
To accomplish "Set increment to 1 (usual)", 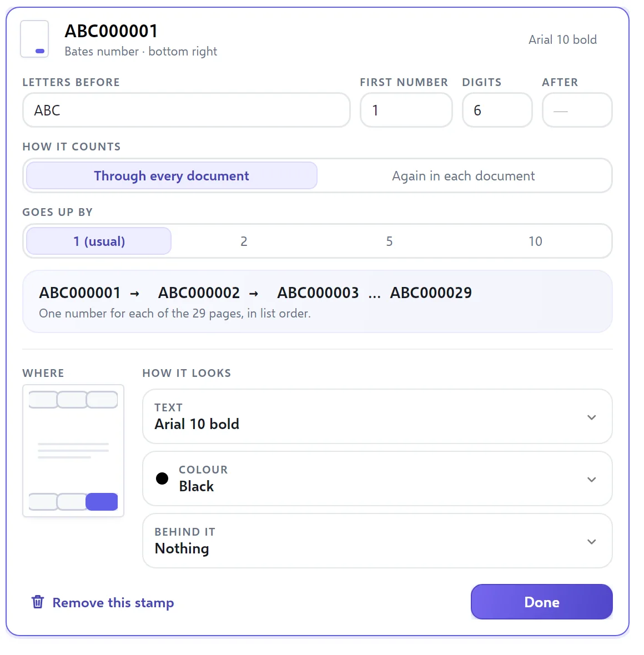I will [99, 241].
